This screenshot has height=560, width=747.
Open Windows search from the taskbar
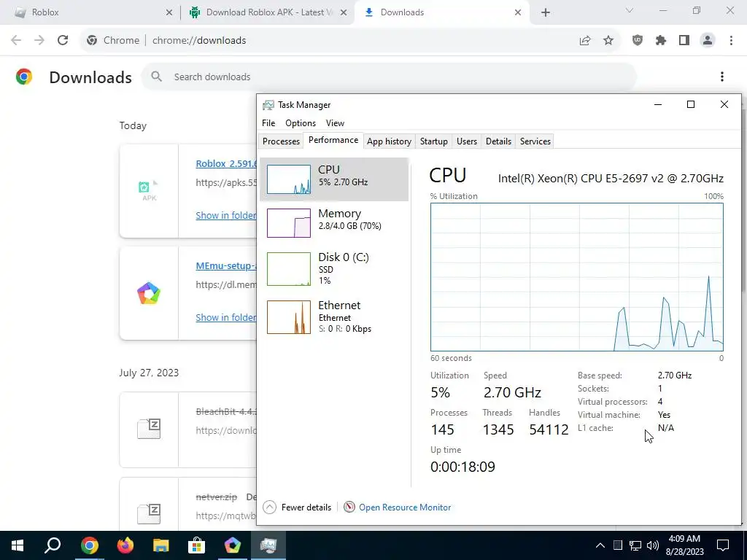point(53,545)
